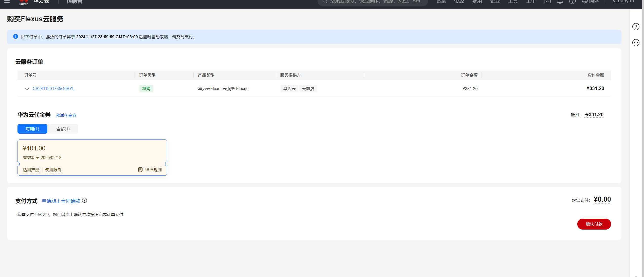This screenshot has height=277, width=644.
Task: Click the 服务提供方 column header
Action: tap(290, 75)
